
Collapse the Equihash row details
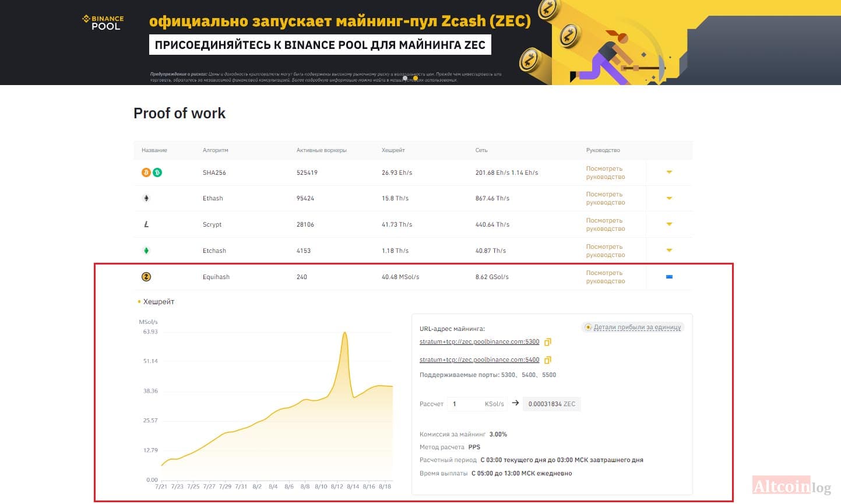(669, 277)
